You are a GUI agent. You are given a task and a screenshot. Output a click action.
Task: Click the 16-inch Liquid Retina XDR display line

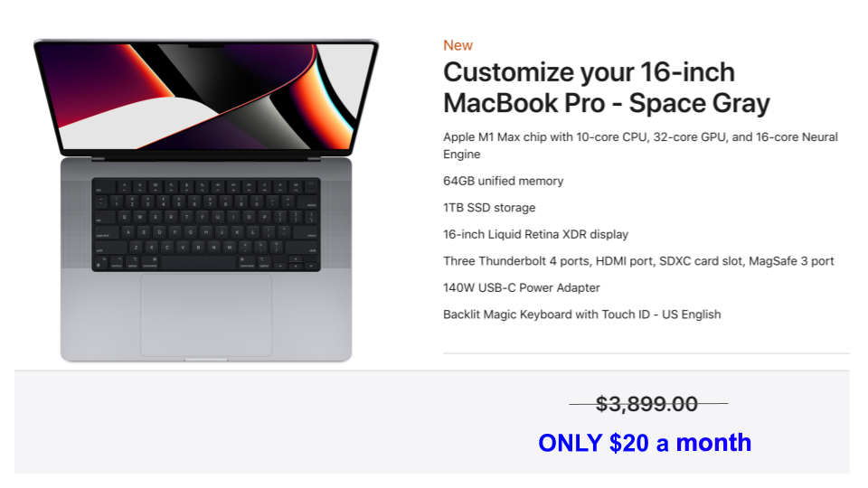[535, 235]
